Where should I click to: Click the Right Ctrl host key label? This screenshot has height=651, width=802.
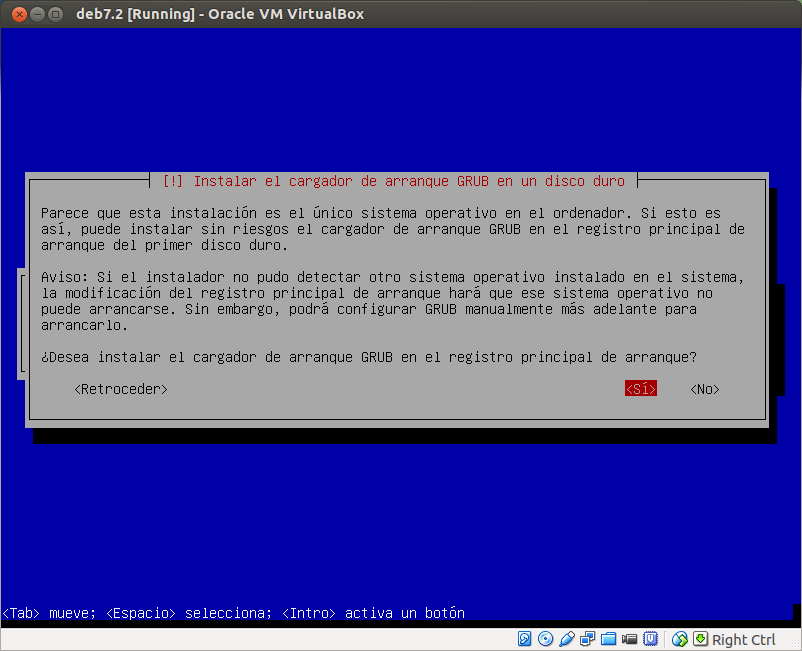click(744, 639)
